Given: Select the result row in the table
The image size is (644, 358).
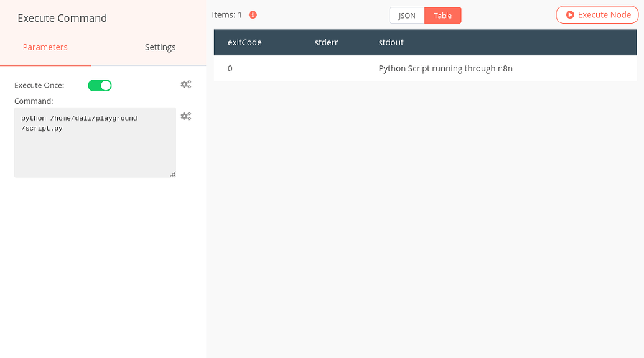Looking at the screenshot, I should pyautogui.click(x=425, y=68).
